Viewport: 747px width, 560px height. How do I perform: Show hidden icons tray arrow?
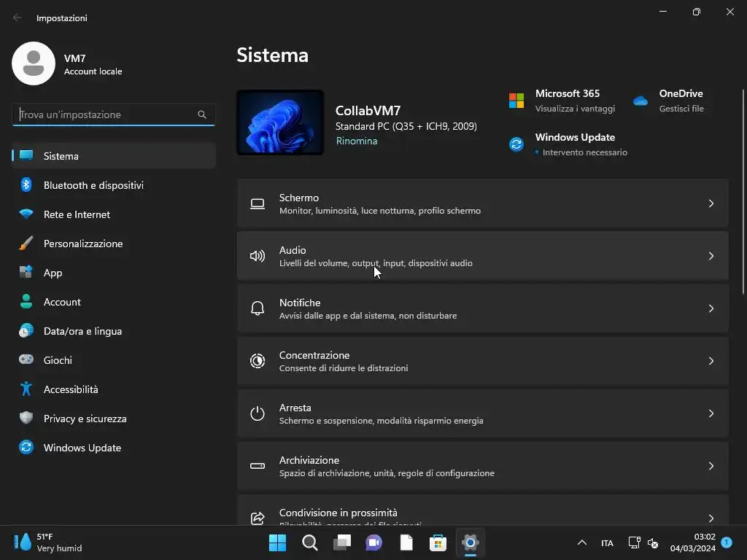coord(581,542)
